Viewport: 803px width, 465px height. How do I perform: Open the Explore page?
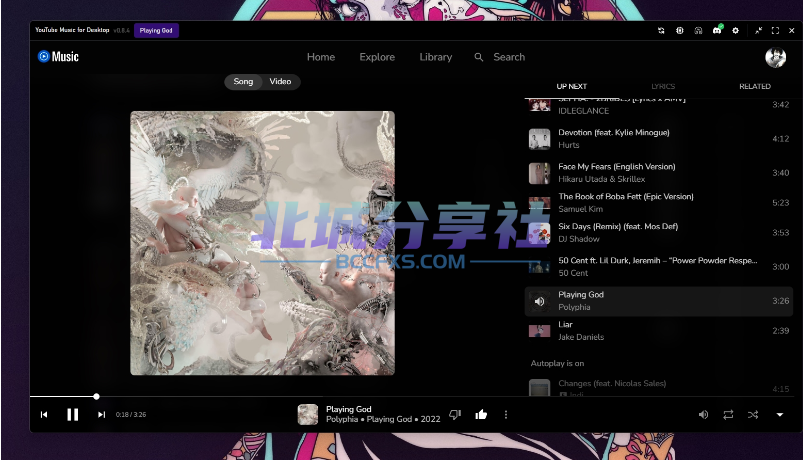click(x=377, y=57)
